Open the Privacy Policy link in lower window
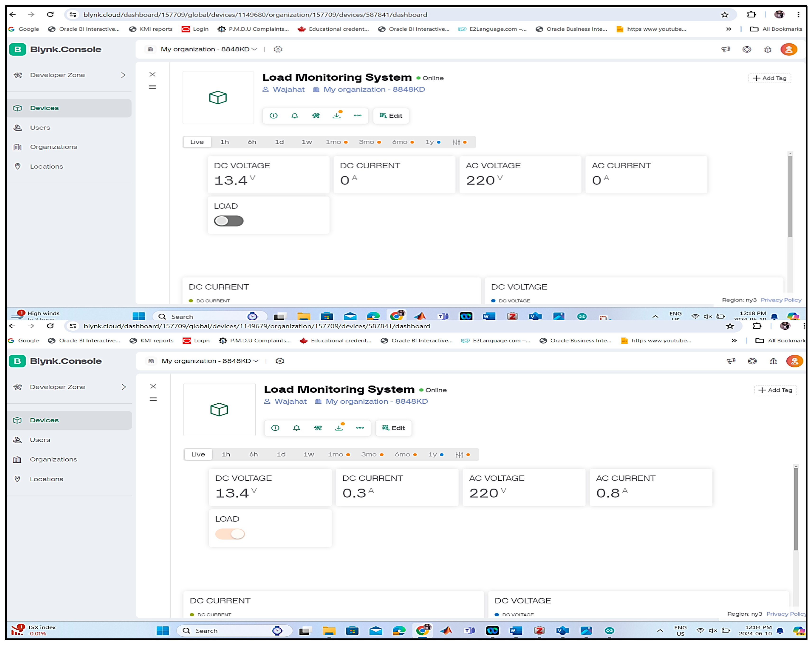The image size is (812, 646). [785, 614]
